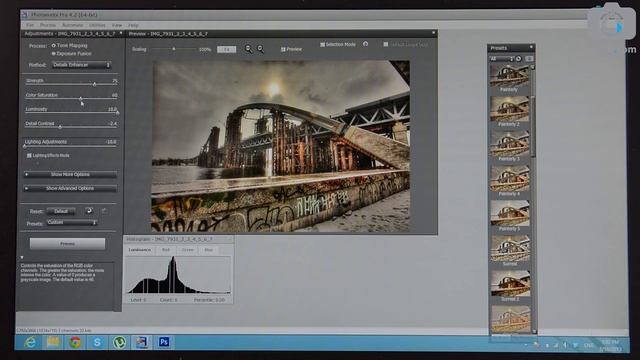Screen dimensions: 640x360
Task: Open File Explorer from the taskbar
Action: pyautogui.click(x=53, y=342)
